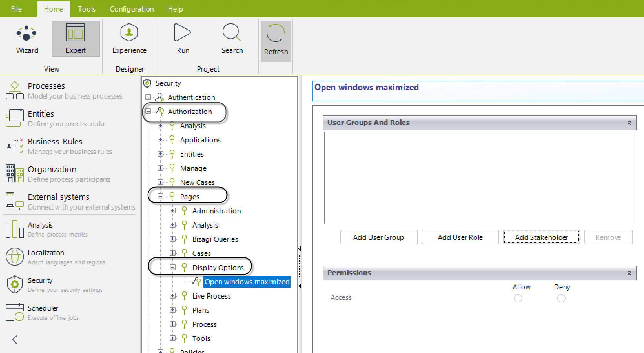Click the Open windows maximized key icon
The width and height of the screenshot is (644, 353).
197,281
